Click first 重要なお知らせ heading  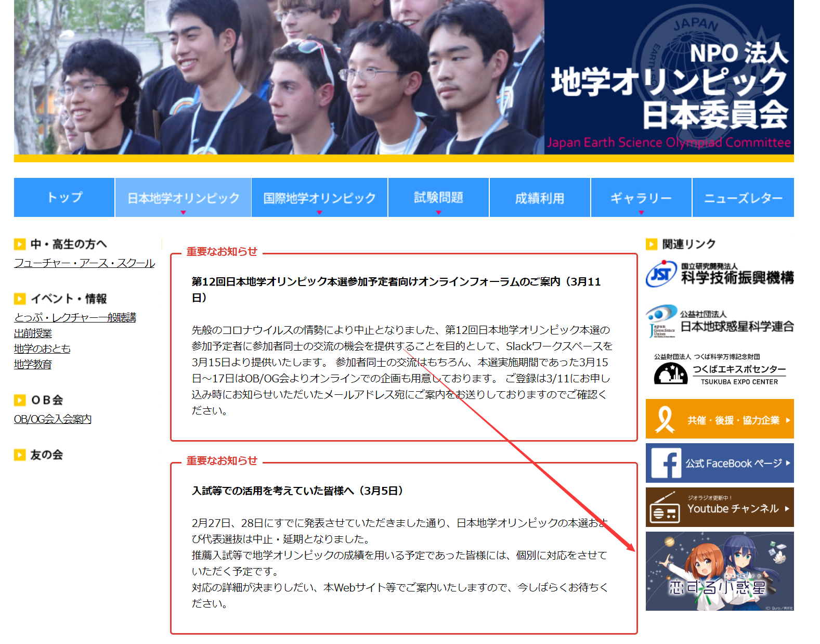tap(222, 251)
